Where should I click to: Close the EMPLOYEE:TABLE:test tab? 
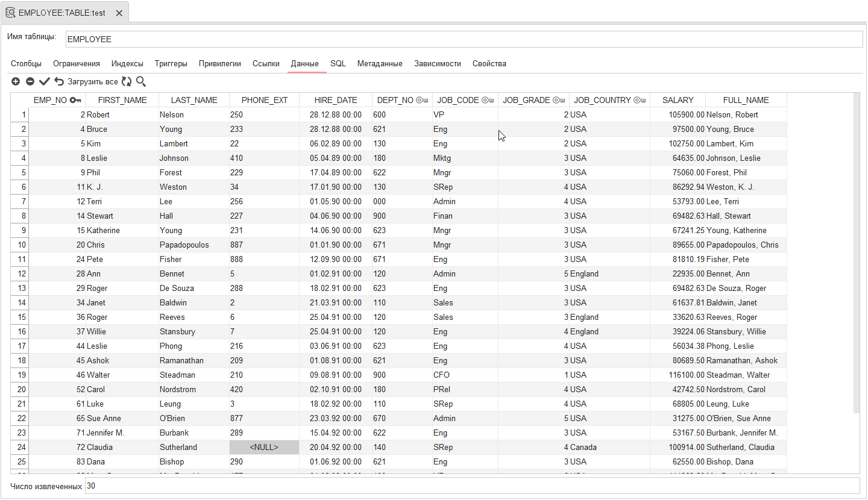[119, 13]
